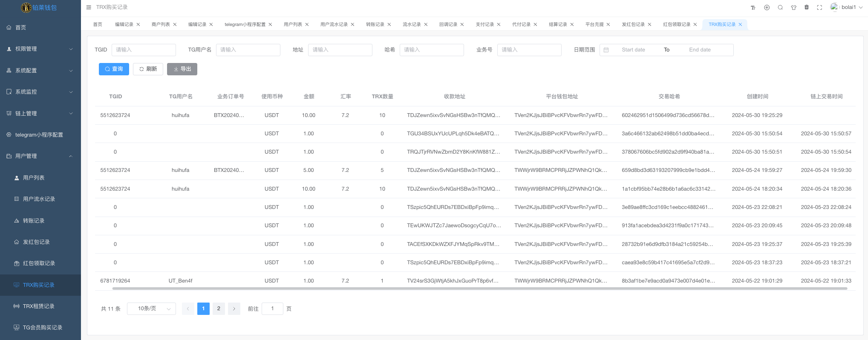
Task: Open the theme shirt icon
Action: 793,8
